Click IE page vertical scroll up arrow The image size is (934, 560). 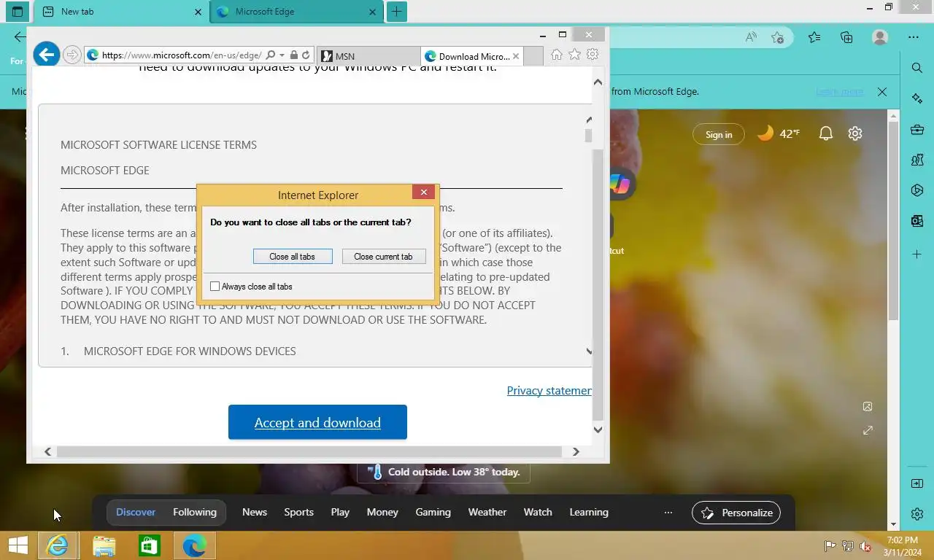click(x=598, y=82)
